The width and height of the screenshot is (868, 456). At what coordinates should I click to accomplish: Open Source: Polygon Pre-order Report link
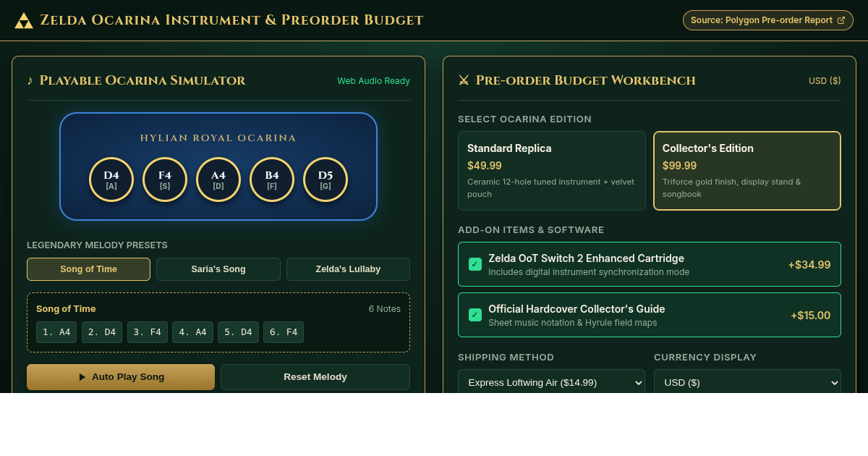(768, 20)
